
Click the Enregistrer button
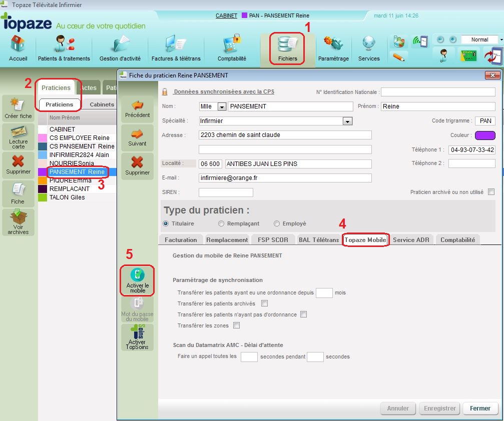tap(439, 408)
